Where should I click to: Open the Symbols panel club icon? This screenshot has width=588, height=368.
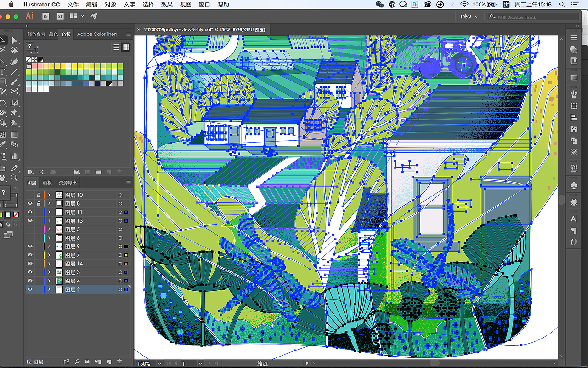573,185
